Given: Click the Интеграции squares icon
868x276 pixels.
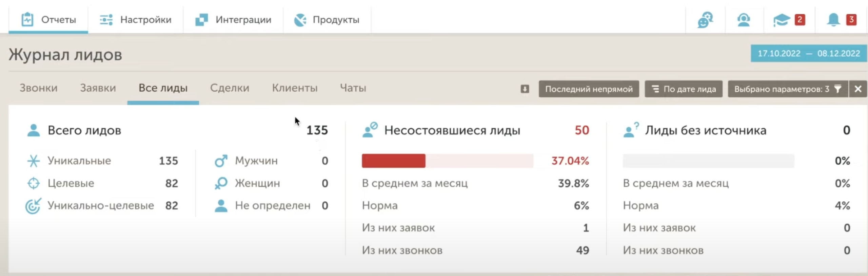Looking at the screenshot, I should 201,20.
